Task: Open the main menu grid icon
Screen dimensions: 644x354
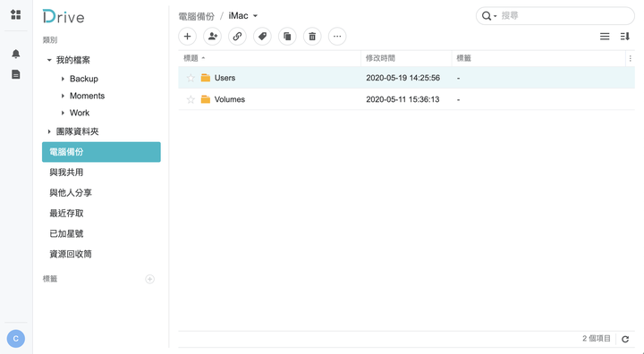Action: click(15, 15)
